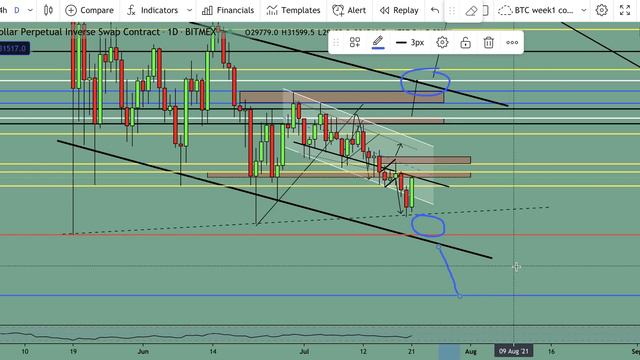Viewport: 640px width, 360px height.
Task: Grab the drawing toolbar drag handle
Action: point(336,42)
